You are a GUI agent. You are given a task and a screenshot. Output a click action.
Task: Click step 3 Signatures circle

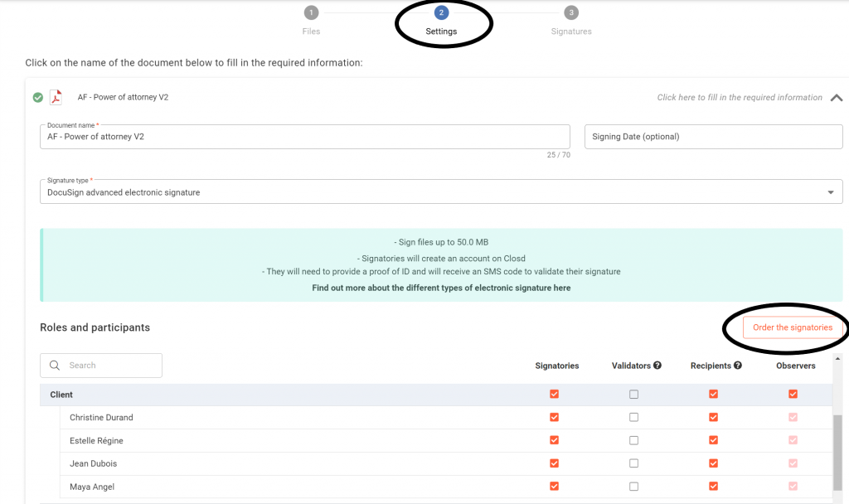tap(571, 12)
